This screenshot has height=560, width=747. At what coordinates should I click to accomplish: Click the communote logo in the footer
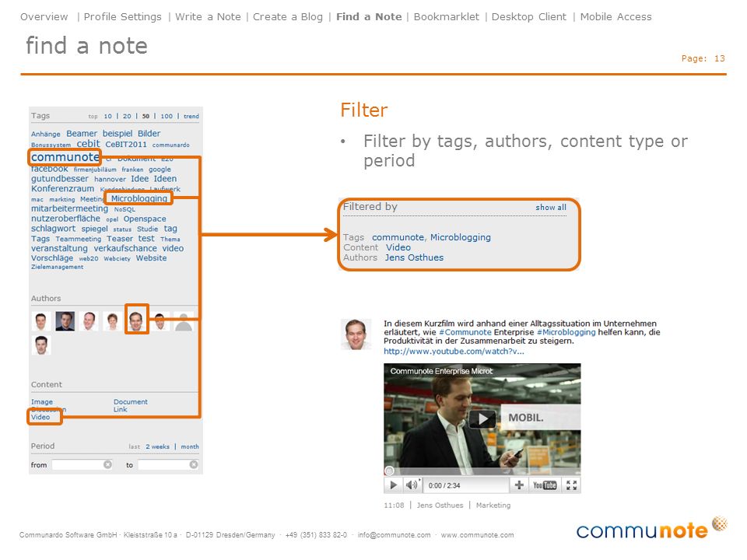coord(651,529)
